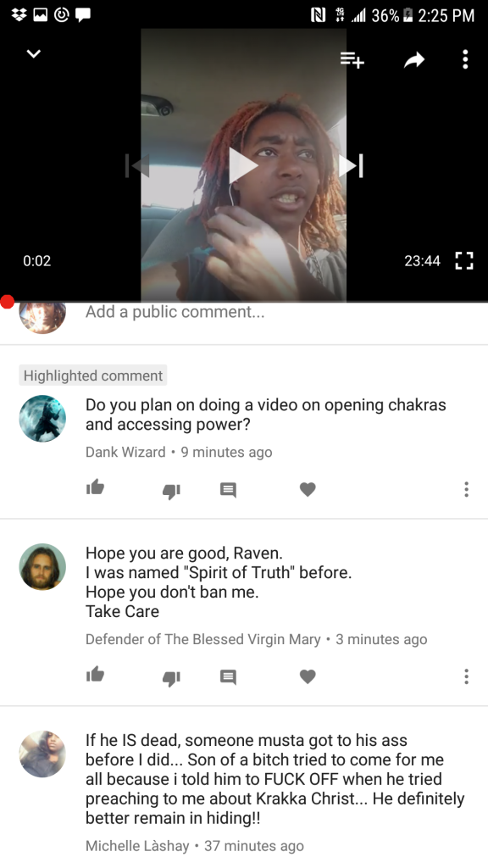
Task: Skip to the next video
Action: 352,165
